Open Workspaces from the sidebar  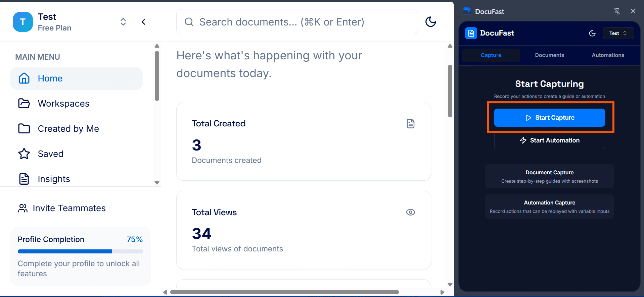pos(77,104)
